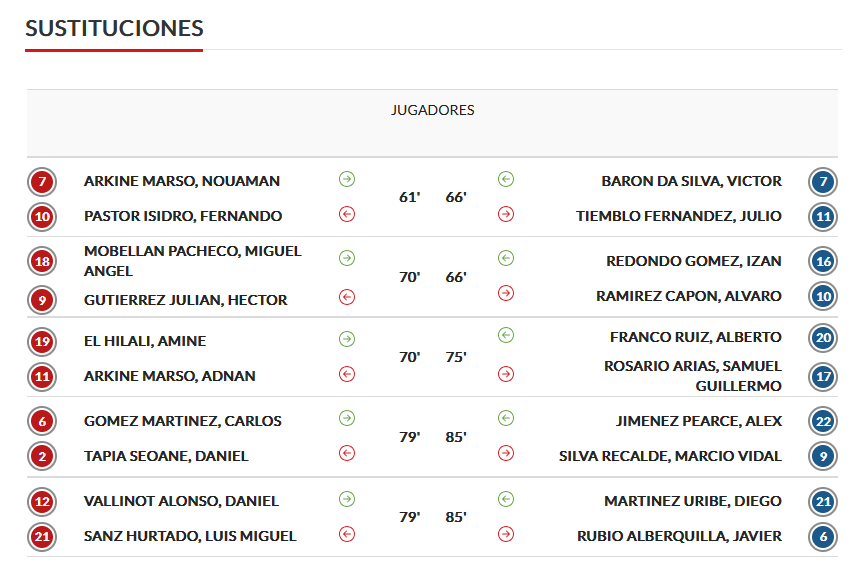Viewport: 868px width, 581px height.
Task: Click the Jugadores column header
Action: [432, 110]
